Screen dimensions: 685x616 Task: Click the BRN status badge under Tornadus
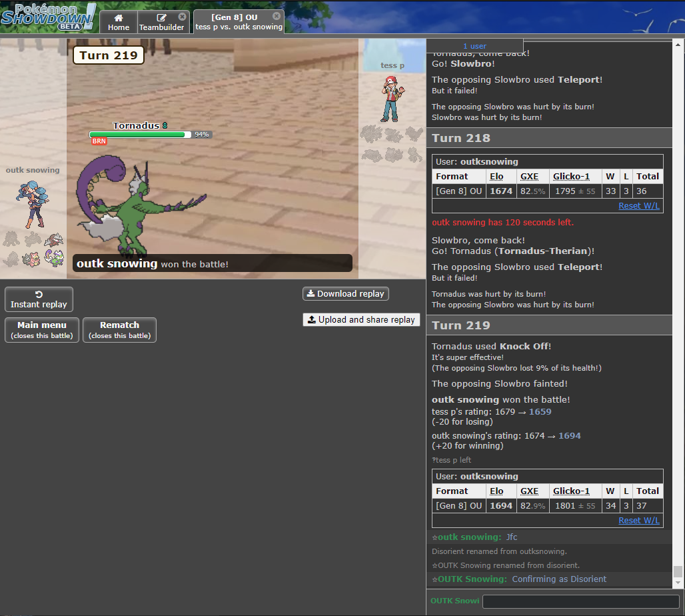pos(99,141)
